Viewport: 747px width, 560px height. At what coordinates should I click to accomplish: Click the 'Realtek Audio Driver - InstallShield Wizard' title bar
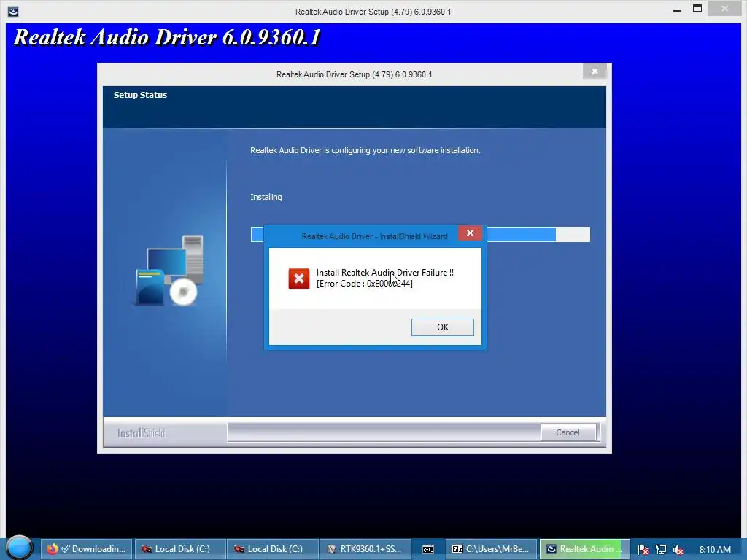click(x=374, y=236)
